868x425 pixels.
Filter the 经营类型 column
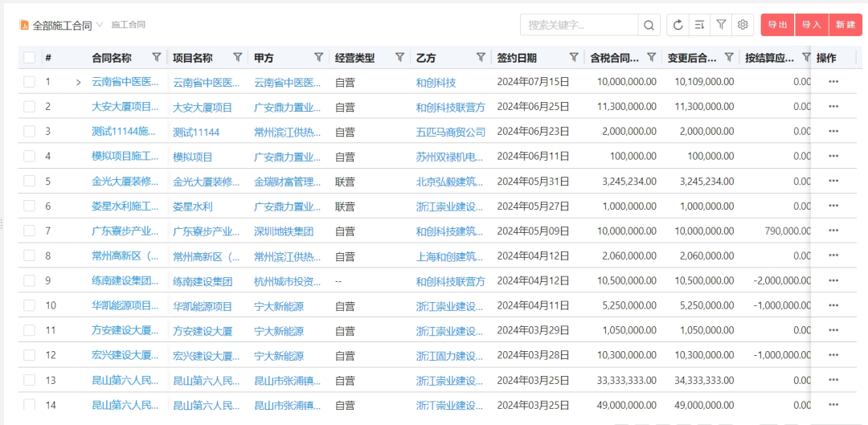point(399,57)
